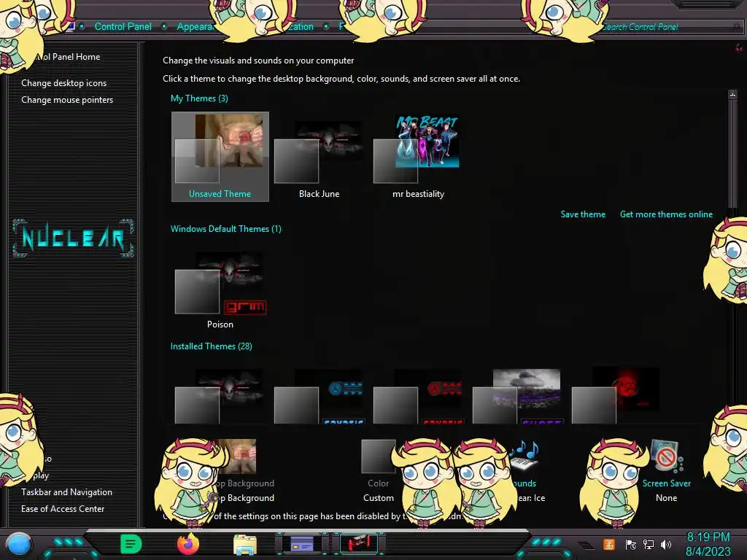Click the Screen Saver label
This screenshot has height=560, width=747.
(667, 483)
